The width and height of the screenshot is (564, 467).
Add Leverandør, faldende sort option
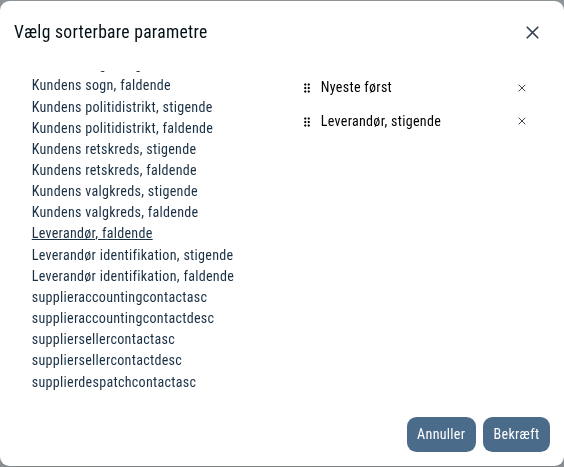coord(92,233)
